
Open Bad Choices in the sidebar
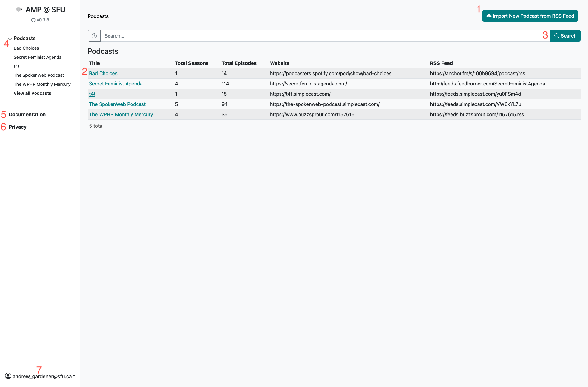[x=26, y=48]
